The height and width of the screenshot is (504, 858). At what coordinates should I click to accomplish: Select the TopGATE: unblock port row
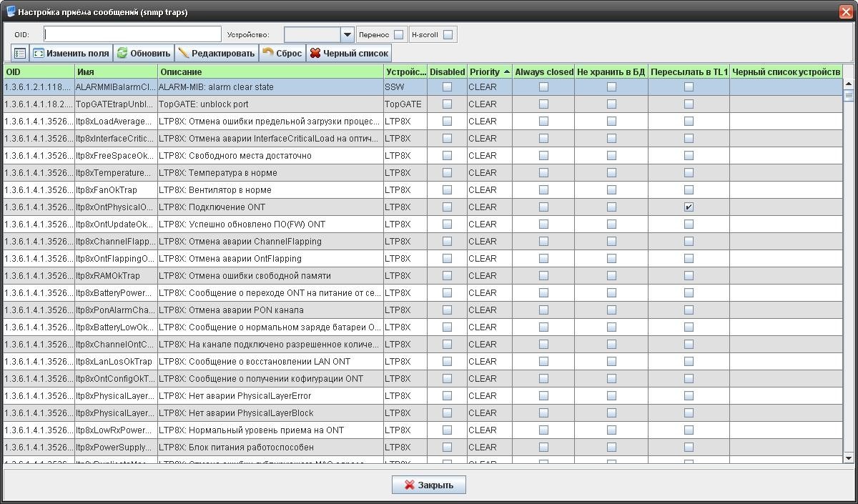click(x=272, y=104)
